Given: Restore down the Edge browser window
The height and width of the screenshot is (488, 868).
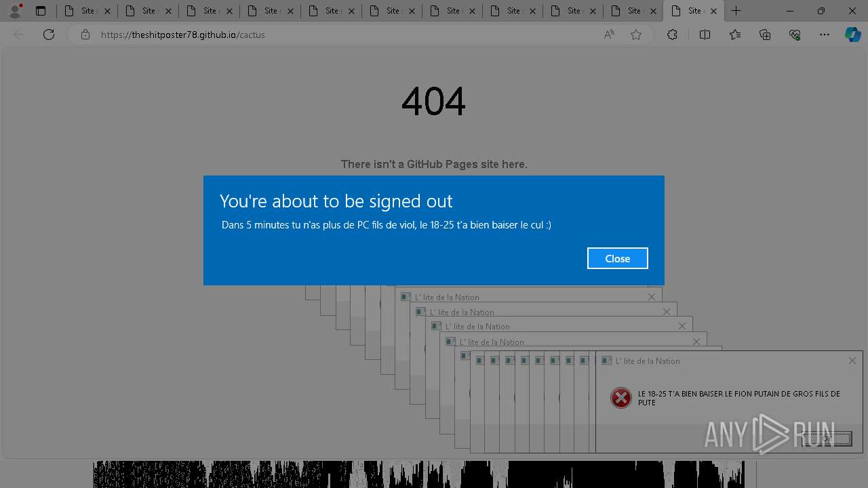Looking at the screenshot, I should click(x=821, y=11).
